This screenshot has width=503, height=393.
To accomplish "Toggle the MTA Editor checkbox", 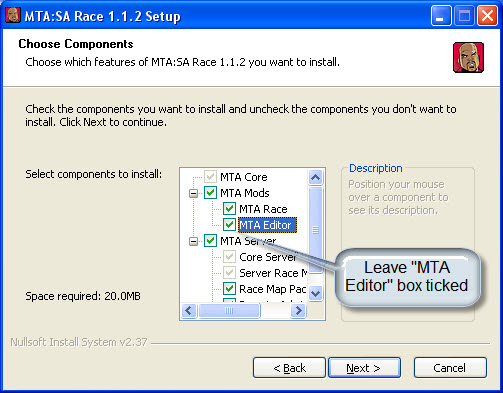I will pos(229,225).
